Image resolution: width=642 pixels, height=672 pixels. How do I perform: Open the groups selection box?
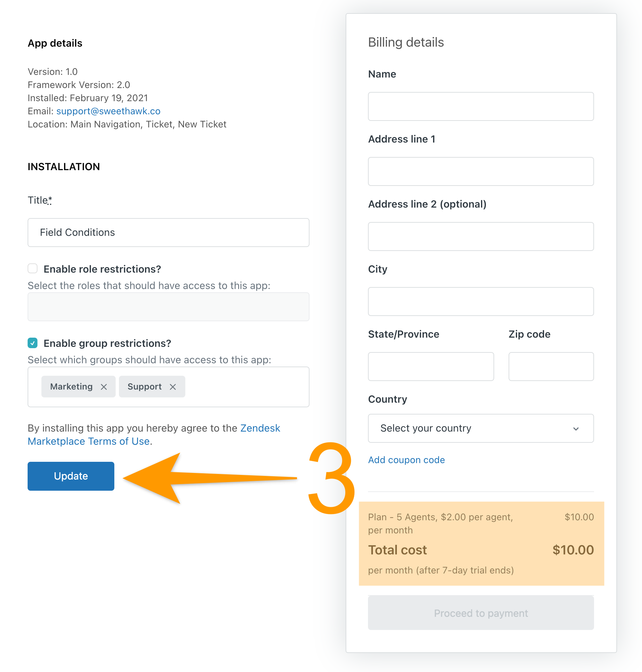click(x=168, y=387)
